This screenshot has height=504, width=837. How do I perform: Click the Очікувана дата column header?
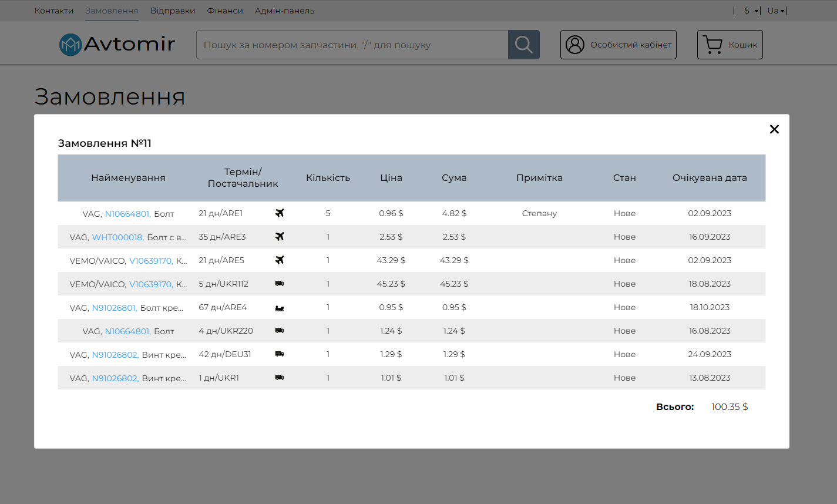tap(710, 178)
